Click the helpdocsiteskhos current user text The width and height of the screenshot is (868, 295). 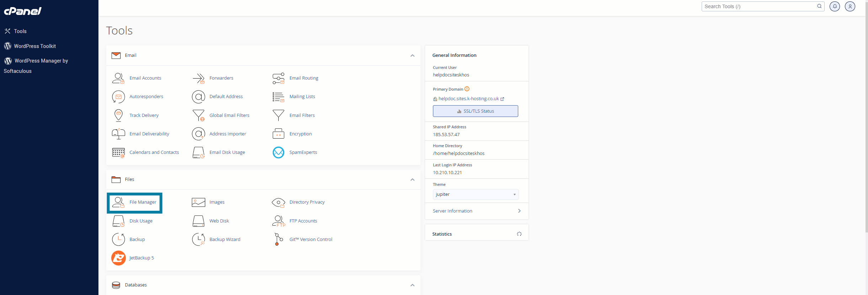click(451, 75)
